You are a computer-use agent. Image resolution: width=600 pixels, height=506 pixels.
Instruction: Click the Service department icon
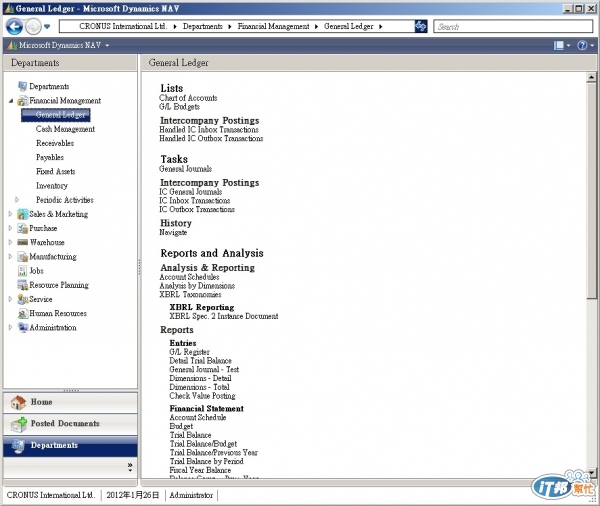tap(23, 299)
